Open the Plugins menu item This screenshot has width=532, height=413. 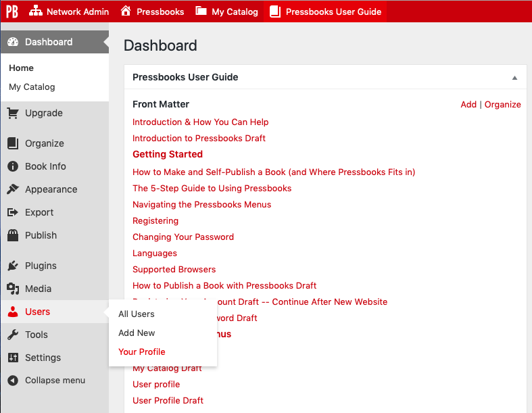[55, 266]
